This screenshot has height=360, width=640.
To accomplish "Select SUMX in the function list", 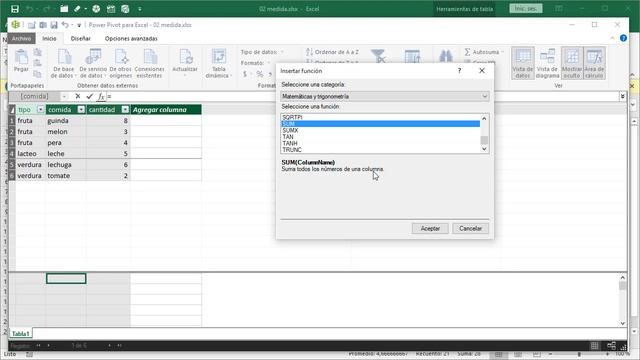I will click(380, 130).
